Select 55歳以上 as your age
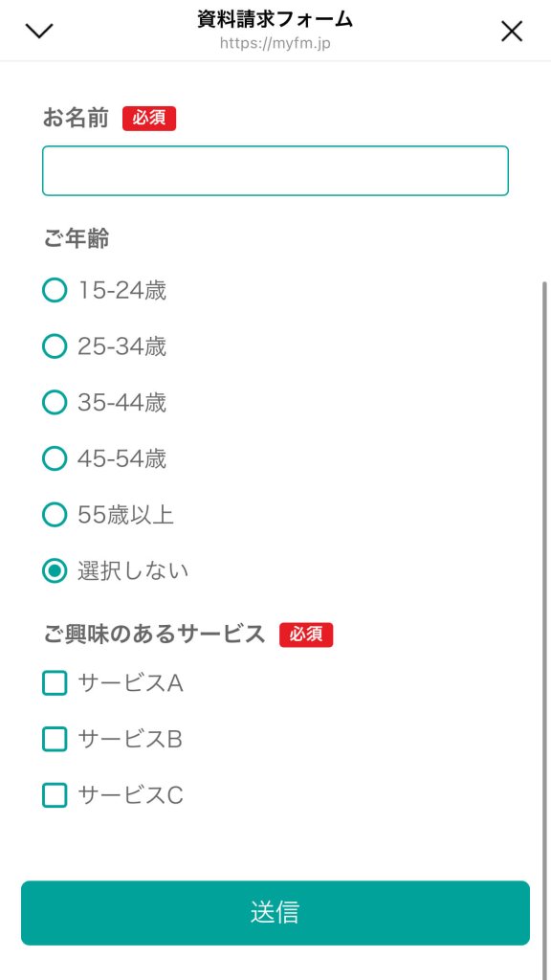 pos(55,514)
